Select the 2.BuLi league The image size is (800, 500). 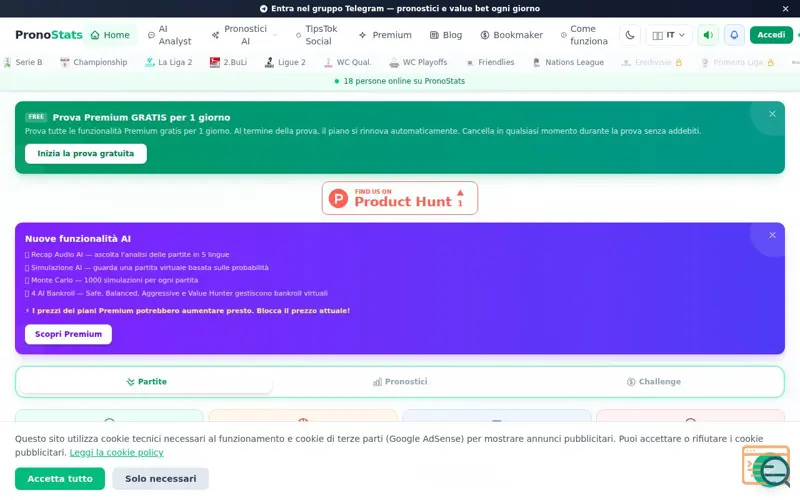coord(229,62)
